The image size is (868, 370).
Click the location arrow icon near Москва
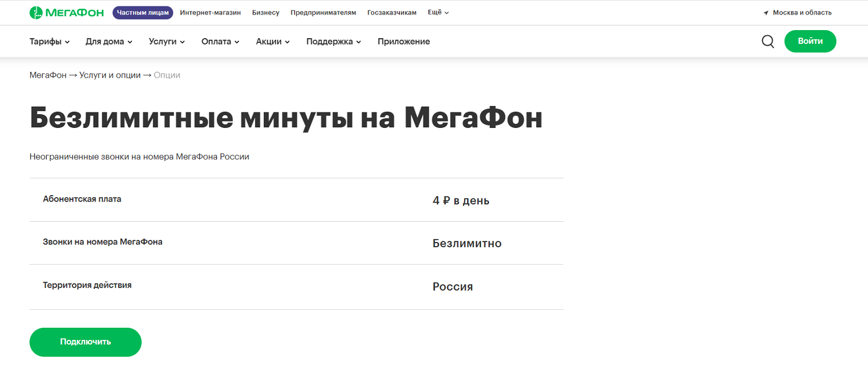[766, 13]
